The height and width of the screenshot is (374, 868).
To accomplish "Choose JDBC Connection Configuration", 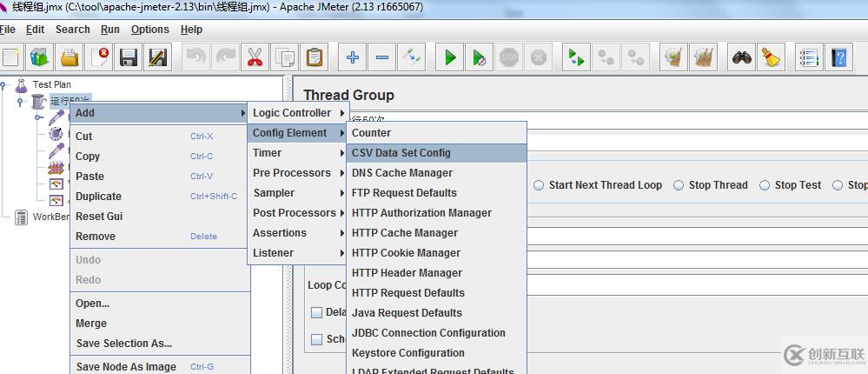I will click(x=437, y=332).
